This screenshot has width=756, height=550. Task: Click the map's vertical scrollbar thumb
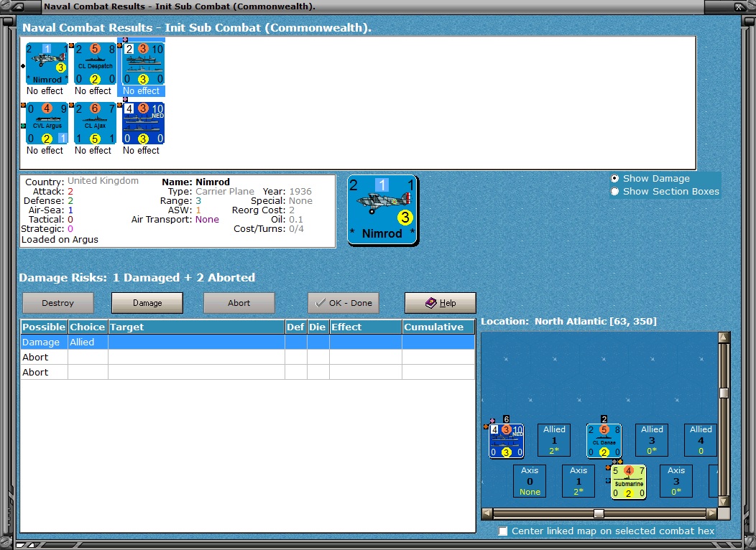pyautogui.click(x=724, y=393)
